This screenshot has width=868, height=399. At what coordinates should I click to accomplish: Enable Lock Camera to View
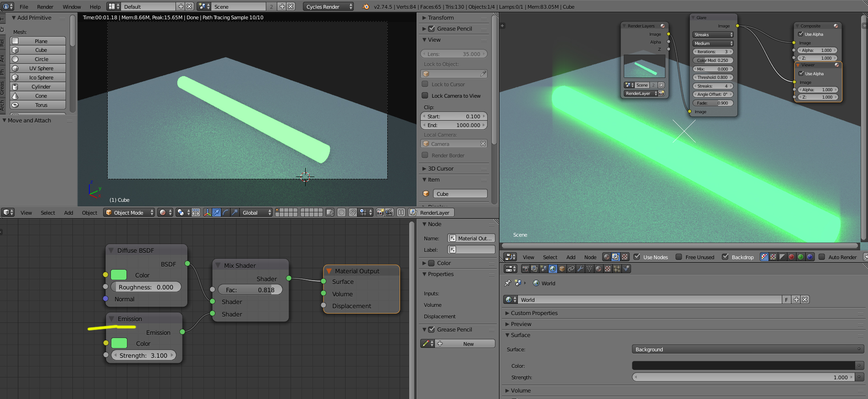[425, 96]
